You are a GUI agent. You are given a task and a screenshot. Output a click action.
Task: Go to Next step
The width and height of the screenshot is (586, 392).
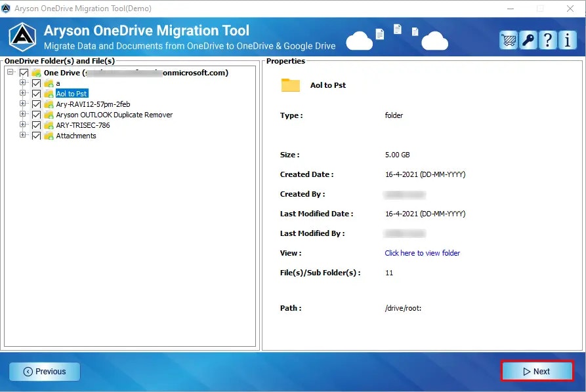tap(537, 371)
